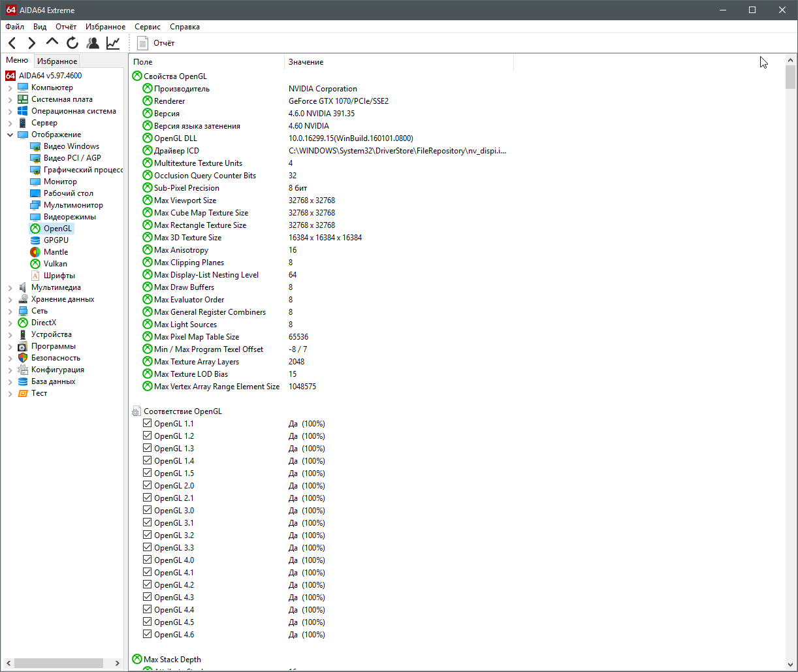Image resolution: width=798 pixels, height=672 pixels.
Task: Expand Операционная система node
Action: click(10, 111)
